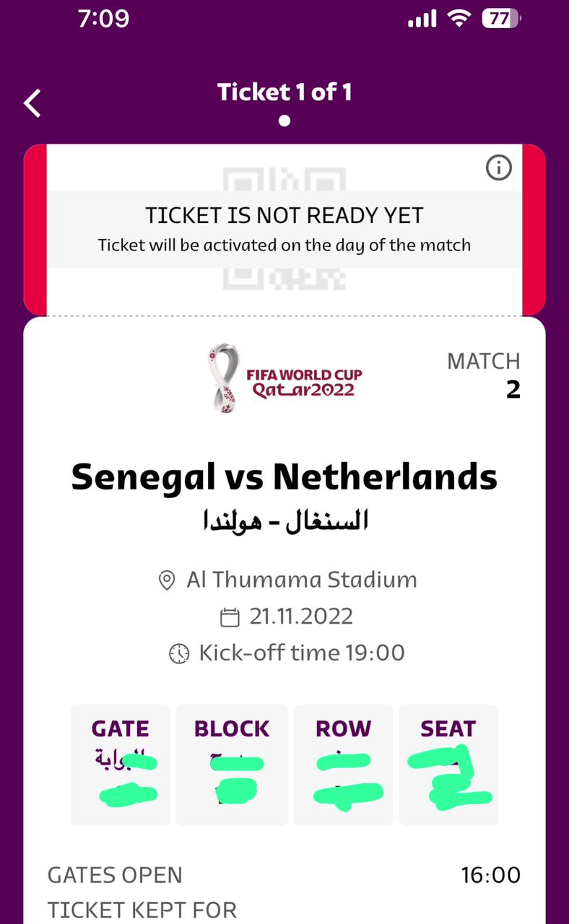Tap the Ticket 1 of 1 title

284,92
